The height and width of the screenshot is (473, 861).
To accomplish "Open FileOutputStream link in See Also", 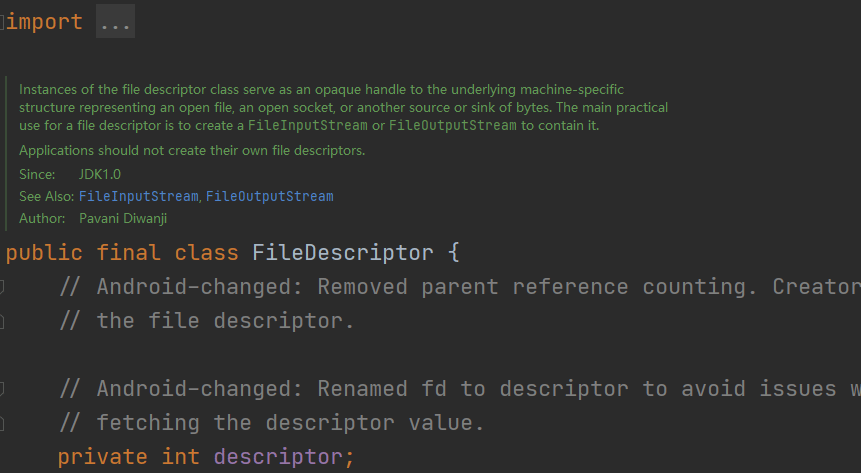I will coord(269,196).
